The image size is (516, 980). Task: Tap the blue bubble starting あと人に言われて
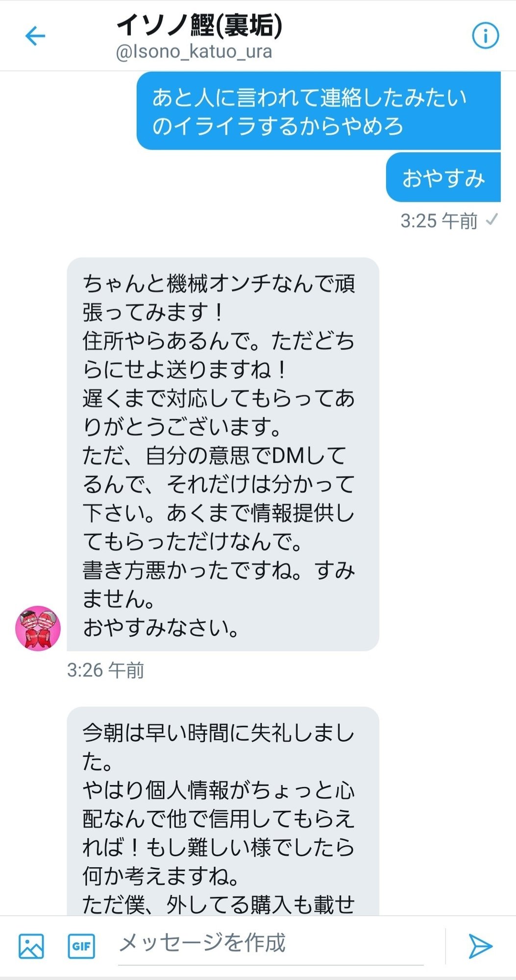coord(319,111)
